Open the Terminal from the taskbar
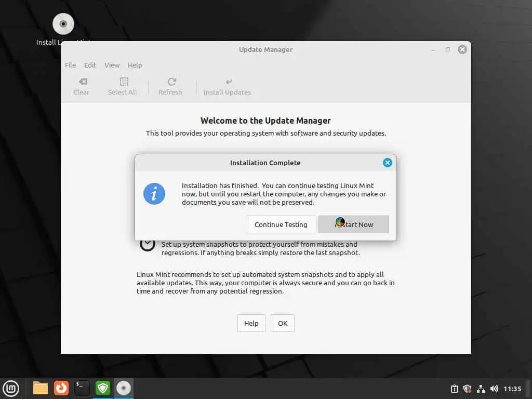This screenshot has height=399, width=532. click(x=82, y=388)
